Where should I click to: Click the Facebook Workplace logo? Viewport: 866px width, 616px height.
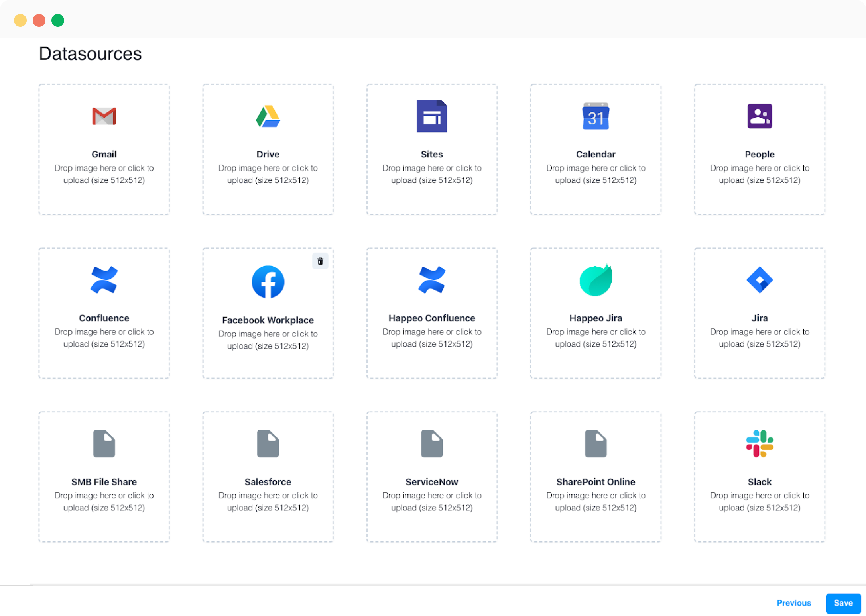(x=268, y=282)
